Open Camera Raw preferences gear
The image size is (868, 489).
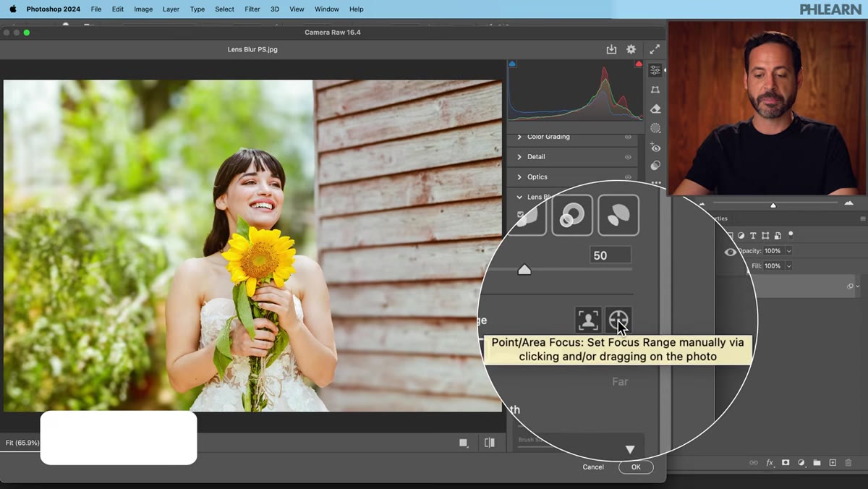[631, 49]
